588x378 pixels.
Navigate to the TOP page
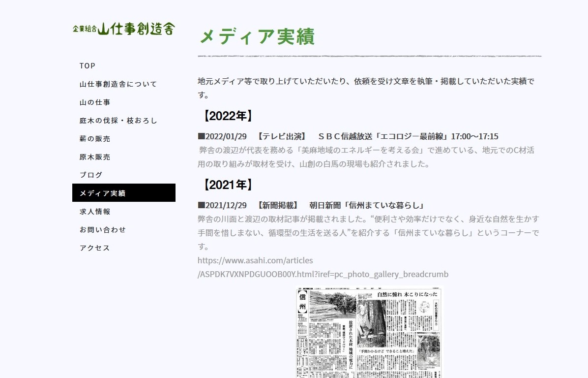click(88, 65)
